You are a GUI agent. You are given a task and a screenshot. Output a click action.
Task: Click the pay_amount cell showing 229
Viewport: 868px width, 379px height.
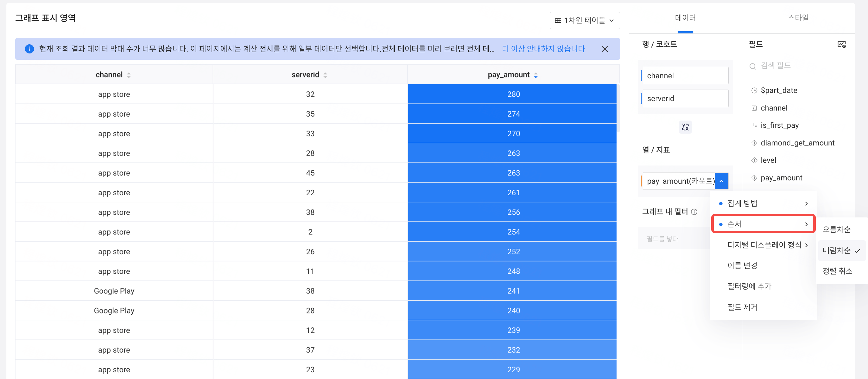[512, 370]
